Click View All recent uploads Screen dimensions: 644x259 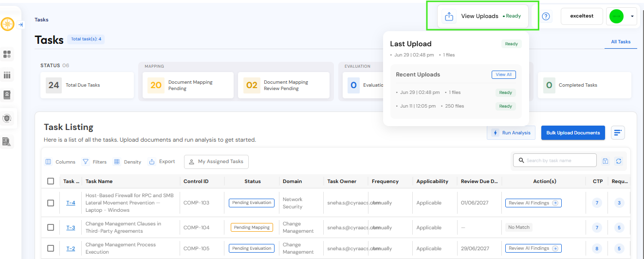503,74
